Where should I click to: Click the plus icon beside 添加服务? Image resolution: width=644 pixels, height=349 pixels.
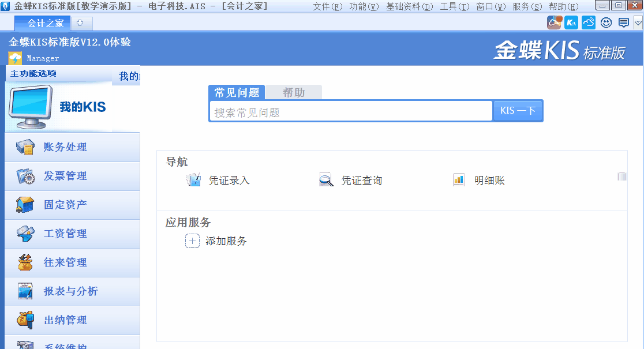click(x=192, y=241)
